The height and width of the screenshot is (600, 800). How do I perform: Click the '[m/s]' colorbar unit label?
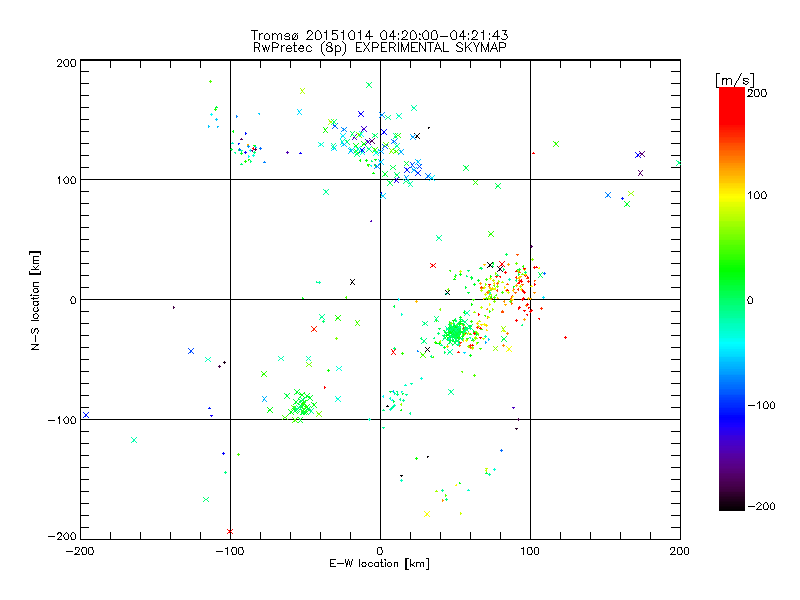(735, 81)
